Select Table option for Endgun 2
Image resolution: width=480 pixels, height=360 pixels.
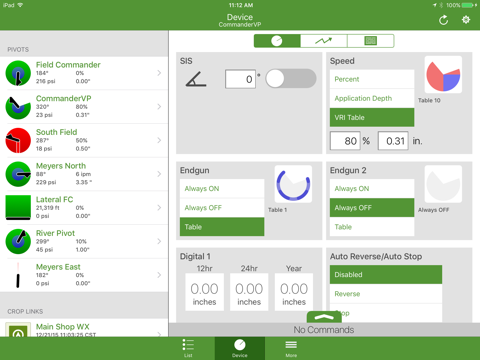coord(372,227)
